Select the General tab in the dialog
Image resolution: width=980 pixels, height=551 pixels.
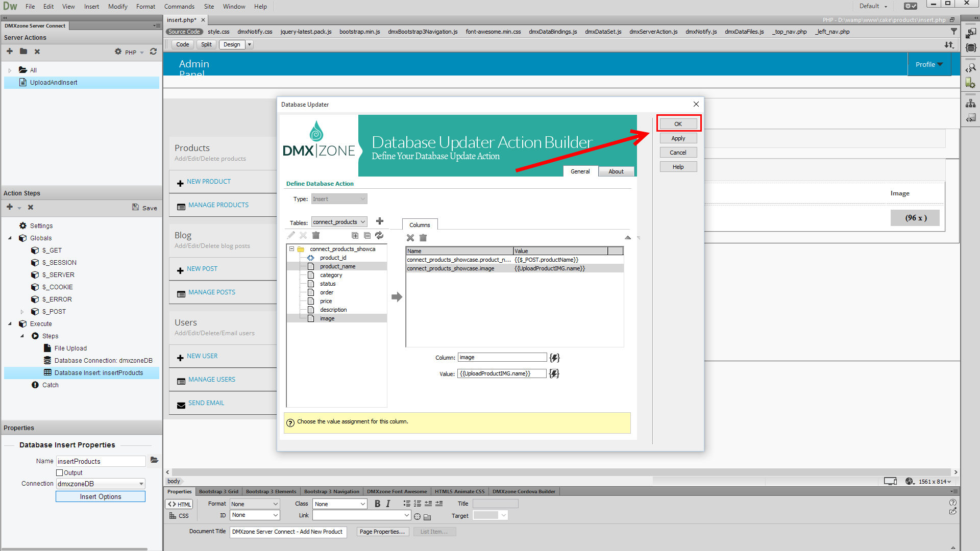(x=580, y=171)
